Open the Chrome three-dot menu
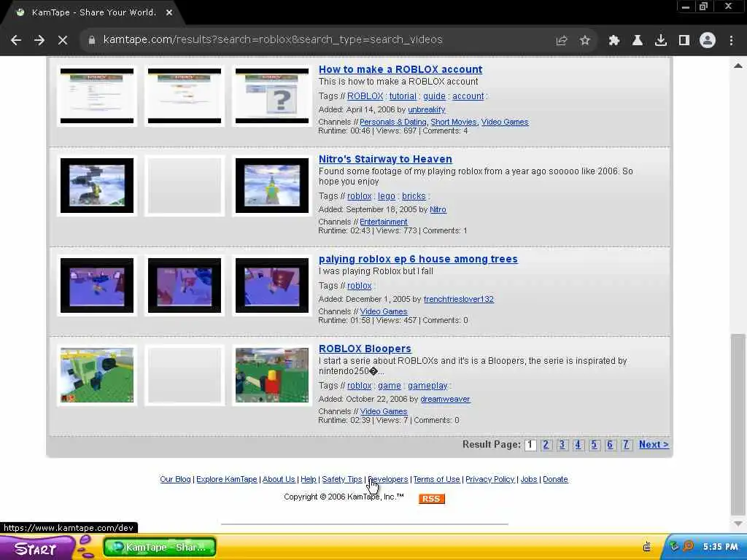 click(731, 41)
